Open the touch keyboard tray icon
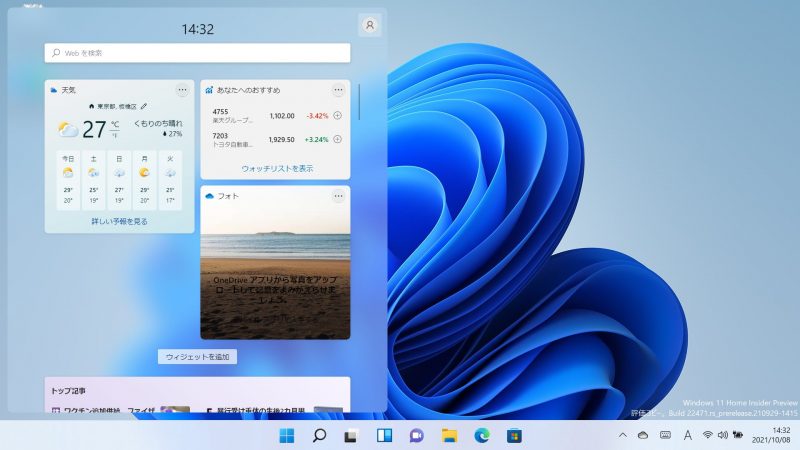The width and height of the screenshot is (800, 450). click(665, 435)
